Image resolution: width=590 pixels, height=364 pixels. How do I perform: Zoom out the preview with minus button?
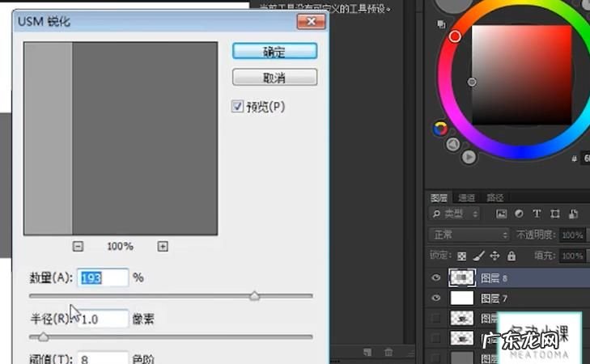point(78,246)
